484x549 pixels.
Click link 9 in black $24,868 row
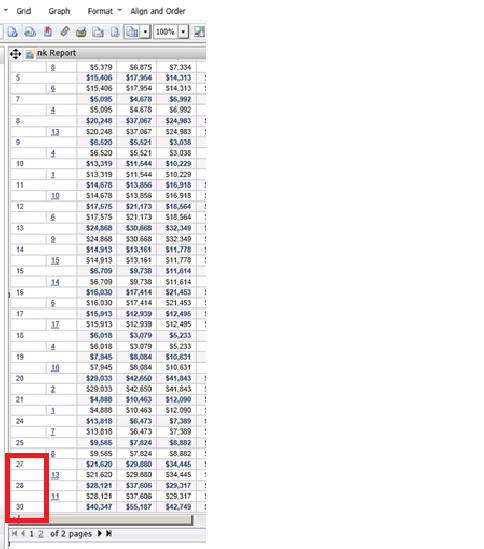pos(53,239)
